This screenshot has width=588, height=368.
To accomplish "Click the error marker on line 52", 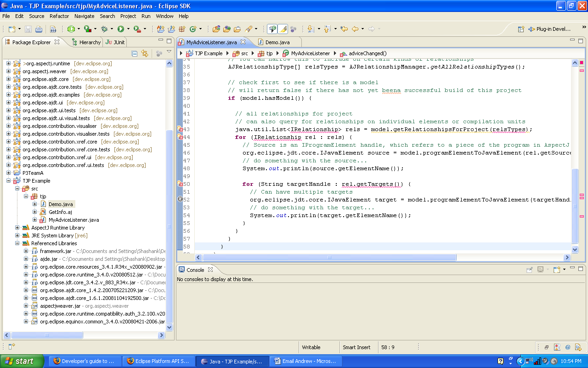I will [180, 200].
